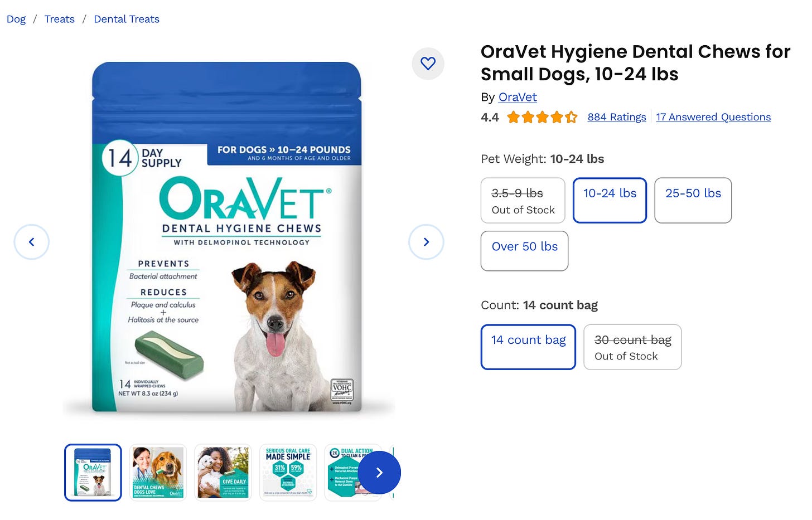The height and width of the screenshot is (520, 812).
Task: Select the out-of-stock 30 count bag
Action: tap(632, 347)
